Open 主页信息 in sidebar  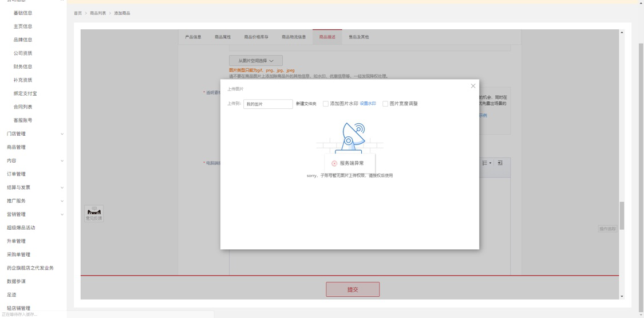pyautogui.click(x=23, y=26)
